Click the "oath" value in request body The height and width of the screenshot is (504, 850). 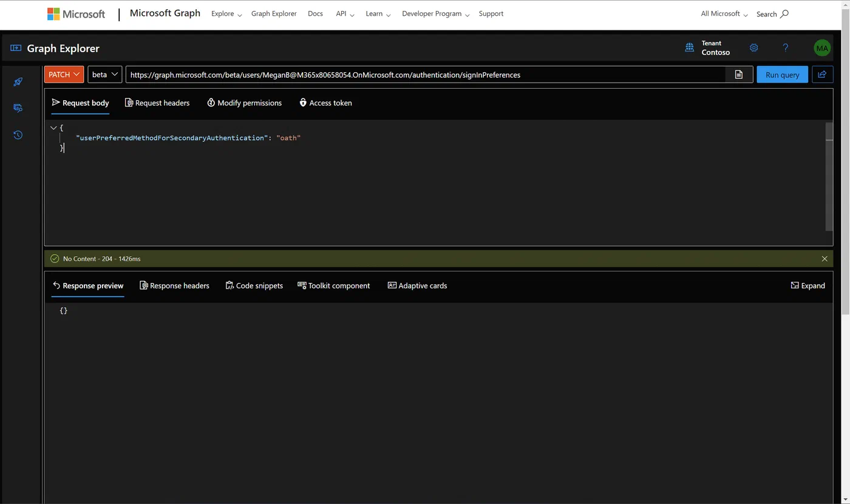288,138
